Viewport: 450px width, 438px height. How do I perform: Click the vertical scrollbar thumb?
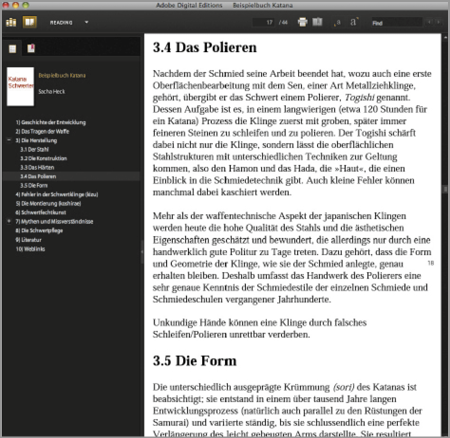445,189
